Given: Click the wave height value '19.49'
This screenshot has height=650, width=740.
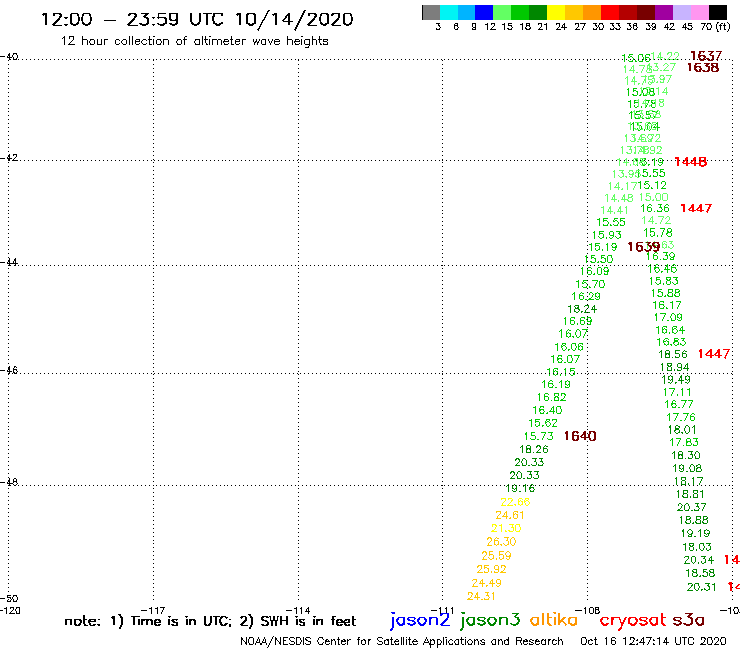Looking at the screenshot, I should pyautogui.click(x=675, y=380).
